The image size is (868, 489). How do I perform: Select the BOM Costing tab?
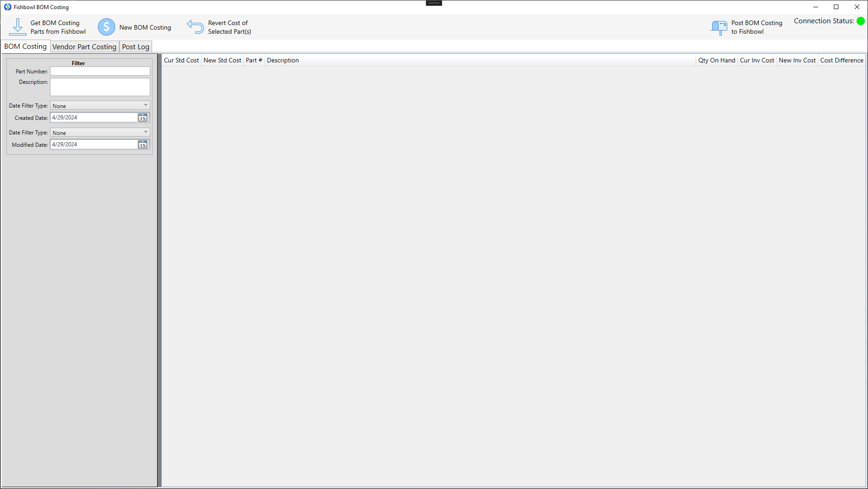(x=26, y=46)
